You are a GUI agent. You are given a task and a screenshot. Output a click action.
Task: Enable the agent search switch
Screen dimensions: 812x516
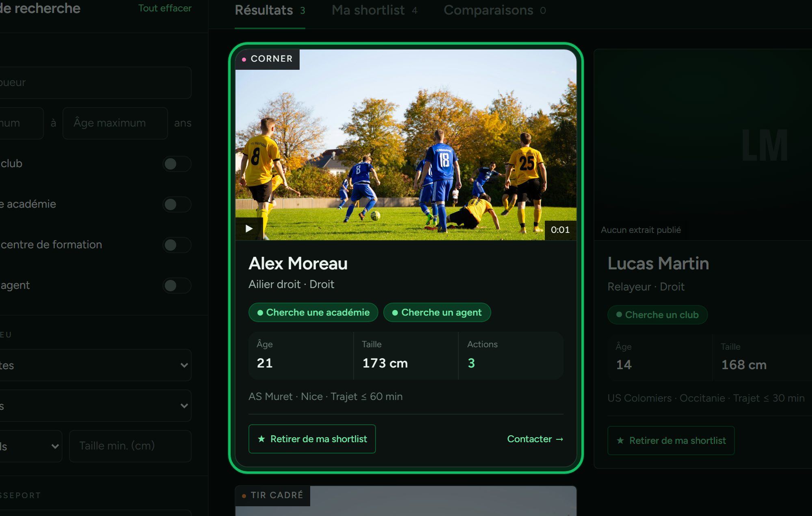177,286
